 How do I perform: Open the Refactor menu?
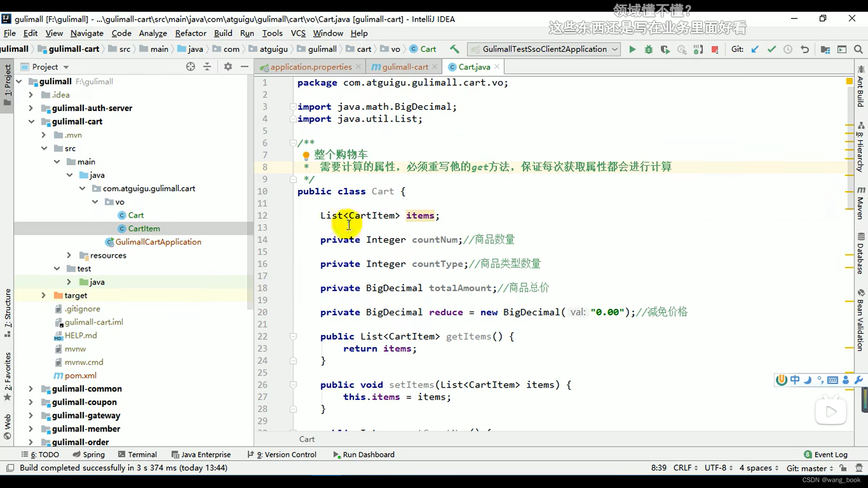190,33
